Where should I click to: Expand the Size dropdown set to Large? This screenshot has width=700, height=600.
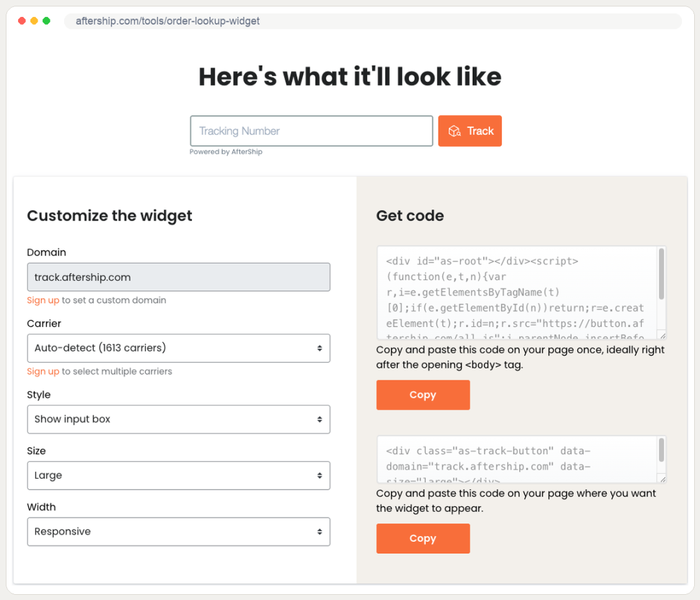point(179,475)
